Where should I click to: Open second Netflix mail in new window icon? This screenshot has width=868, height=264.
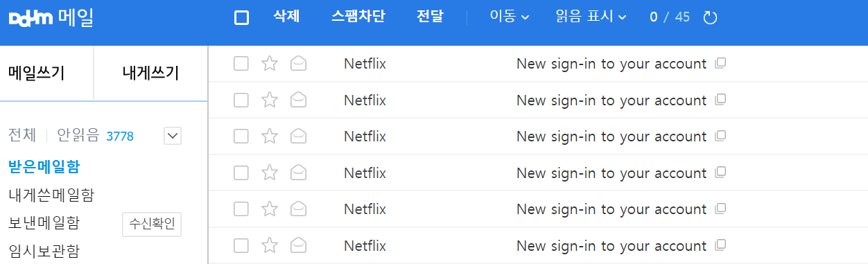tap(720, 99)
